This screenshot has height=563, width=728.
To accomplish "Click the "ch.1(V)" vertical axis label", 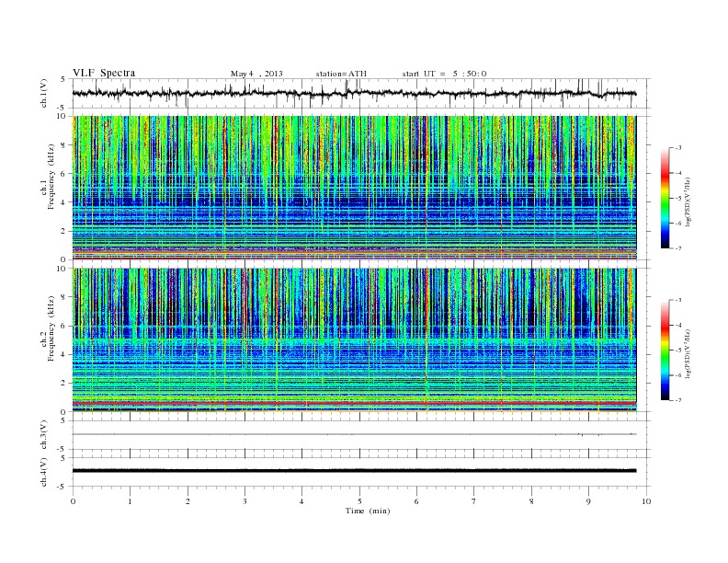I will pos(43,93).
